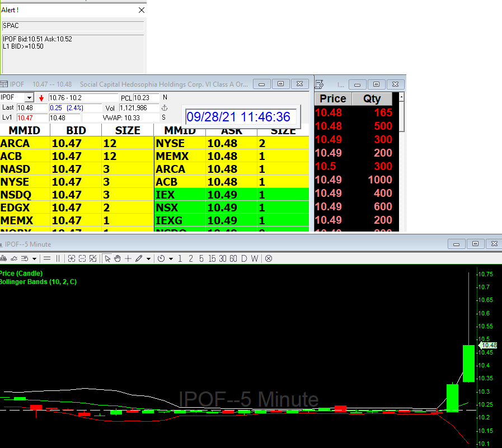Click the Level 2 window title icon
Screen dimensions: 502x448
(x=4, y=84)
